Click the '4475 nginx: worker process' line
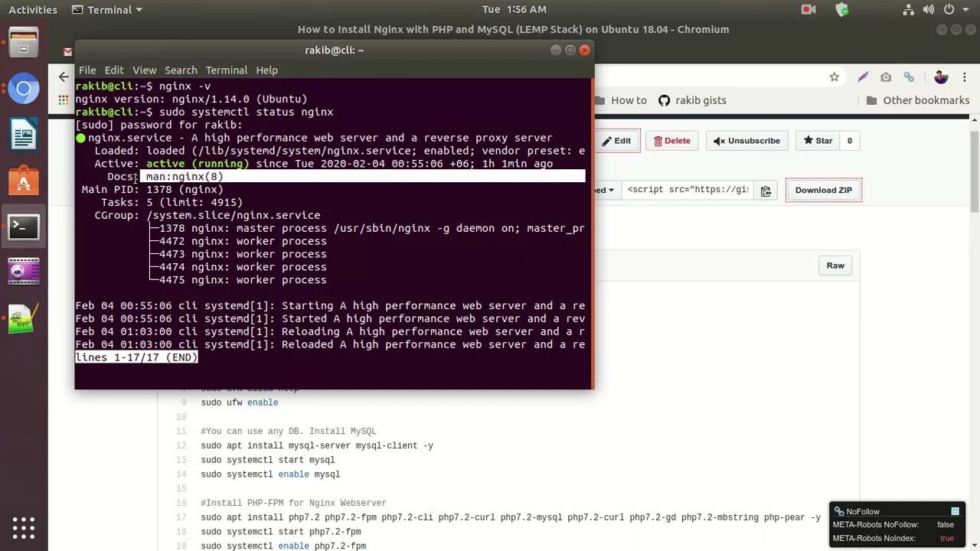The height and width of the screenshot is (551, 980). click(x=243, y=280)
